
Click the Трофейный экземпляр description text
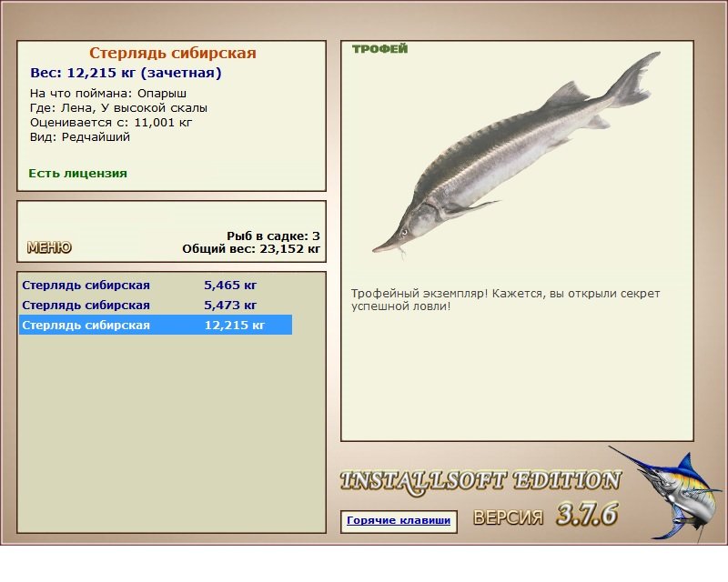tap(505, 300)
